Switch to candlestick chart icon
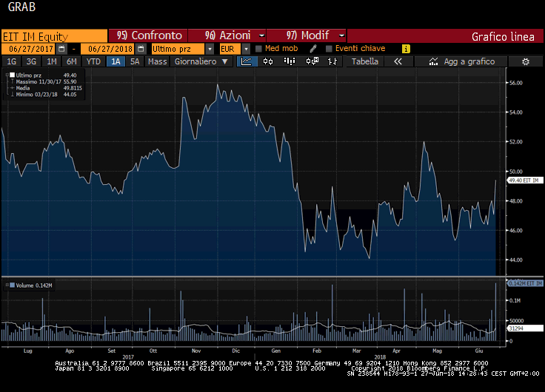 pos(268,61)
